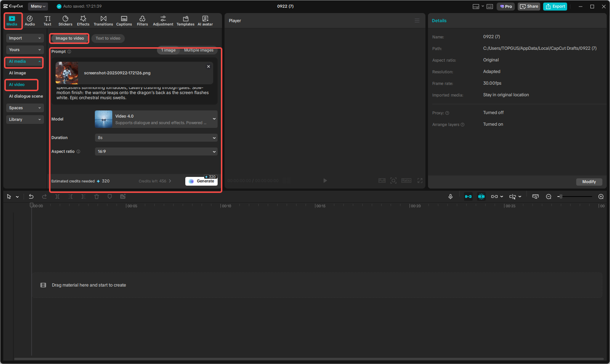Viewport: 610px width, 364px height.
Task: Open the Transitions panel
Action: pyautogui.click(x=103, y=21)
